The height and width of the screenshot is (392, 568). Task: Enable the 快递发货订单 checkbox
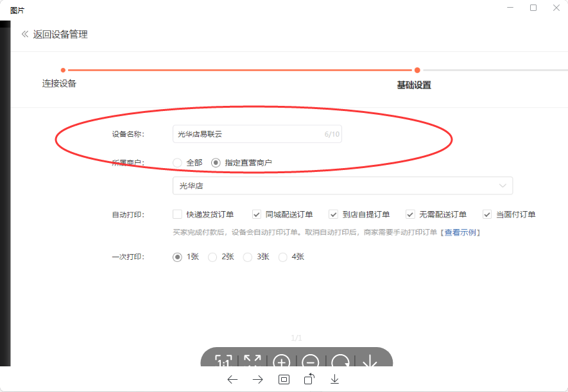tap(178, 214)
